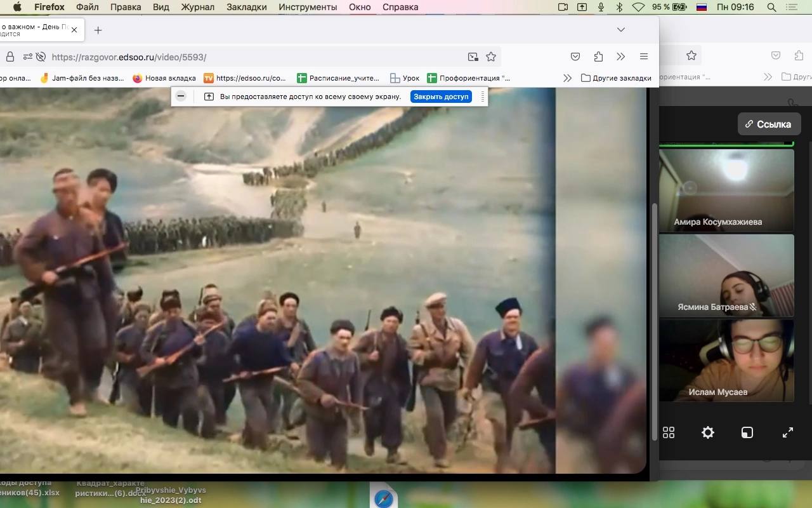
Task: Click Pocket icon in background browser window
Action: (776, 56)
